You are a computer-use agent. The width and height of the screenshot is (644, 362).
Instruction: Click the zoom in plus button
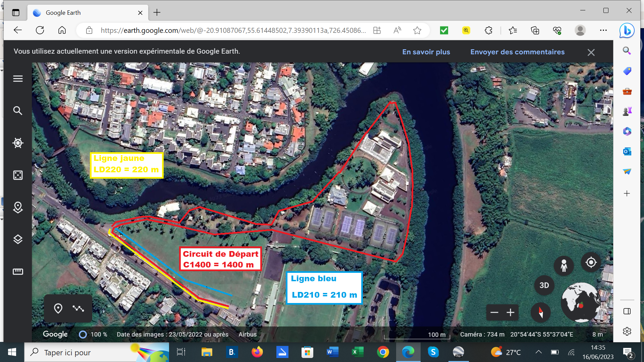pyautogui.click(x=511, y=313)
